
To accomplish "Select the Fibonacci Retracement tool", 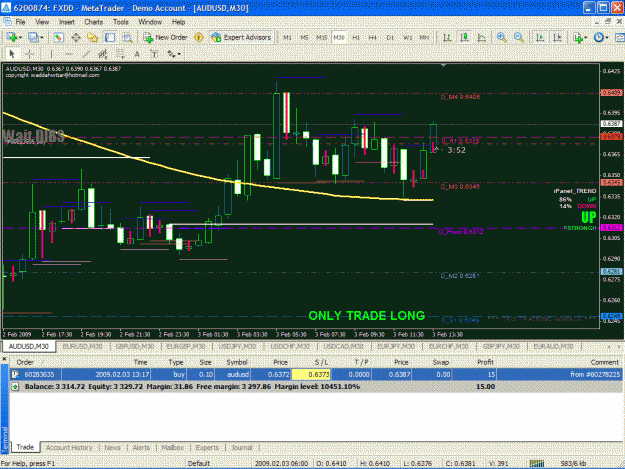I will point(120,54).
